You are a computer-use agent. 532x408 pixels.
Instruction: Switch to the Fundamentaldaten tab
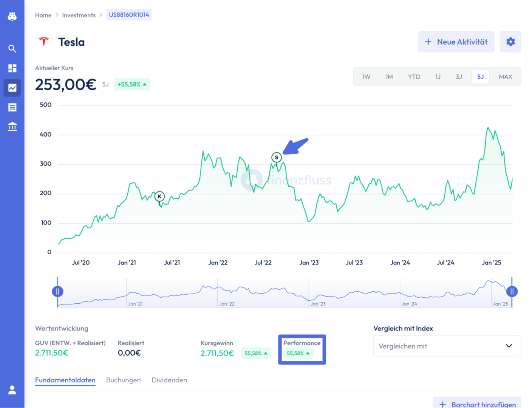pyautogui.click(x=65, y=380)
